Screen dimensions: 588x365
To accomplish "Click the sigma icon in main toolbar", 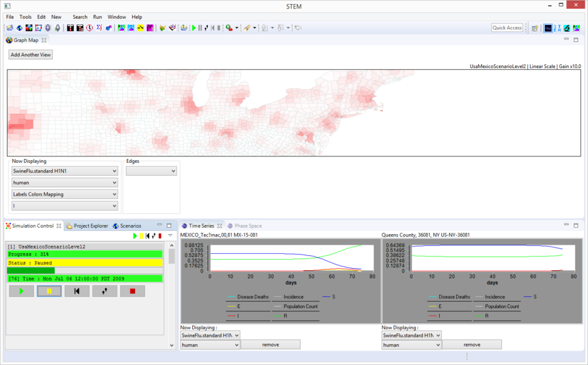I will [99, 28].
